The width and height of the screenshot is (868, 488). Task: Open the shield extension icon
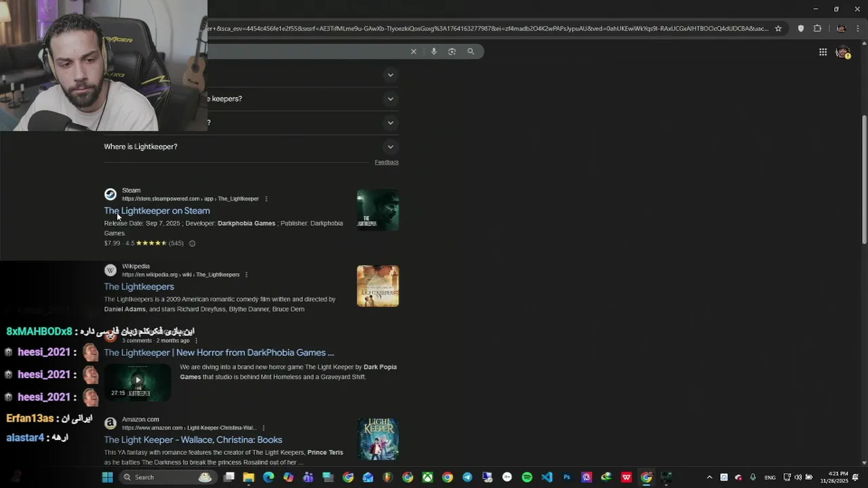[801, 28]
